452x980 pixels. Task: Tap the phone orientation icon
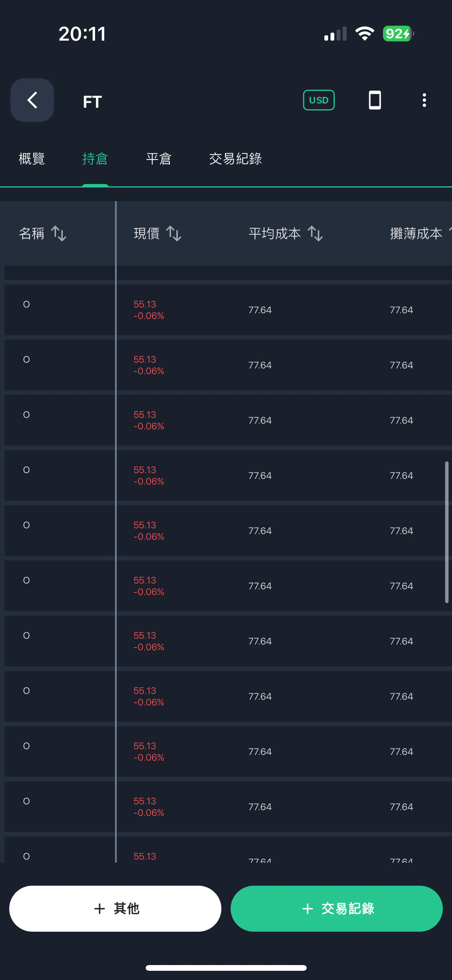375,100
